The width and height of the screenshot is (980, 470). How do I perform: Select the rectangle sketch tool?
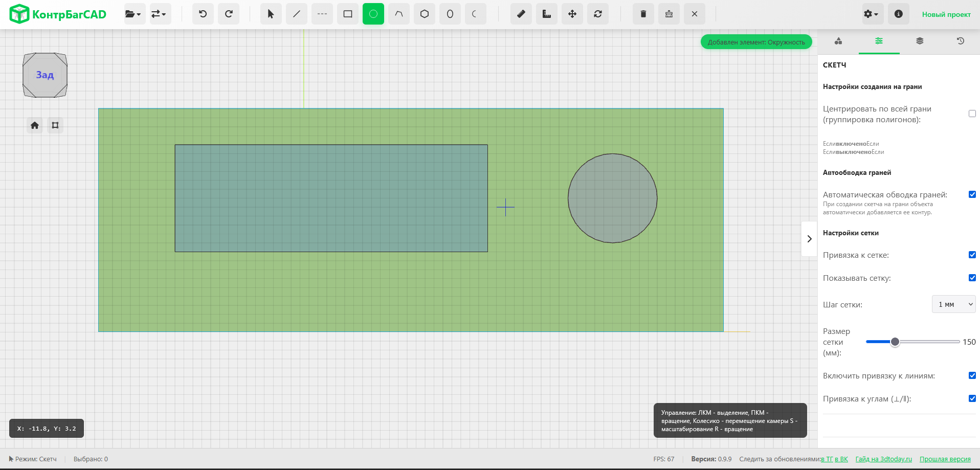348,14
